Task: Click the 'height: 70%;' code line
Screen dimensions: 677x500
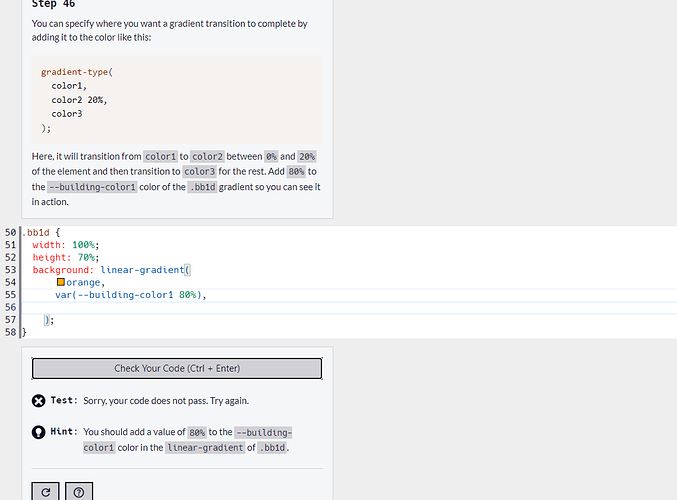Action: click(x=66, y=257)
